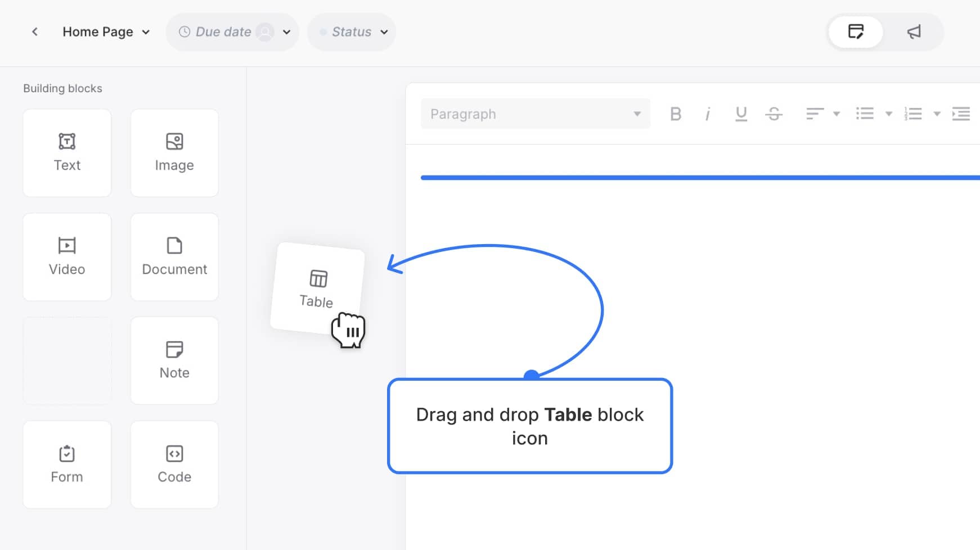Image resolution: width=980 pixels, height=550 pixels.
Task: Switch to the megaphone announce mode
Action: coord(914,32)
